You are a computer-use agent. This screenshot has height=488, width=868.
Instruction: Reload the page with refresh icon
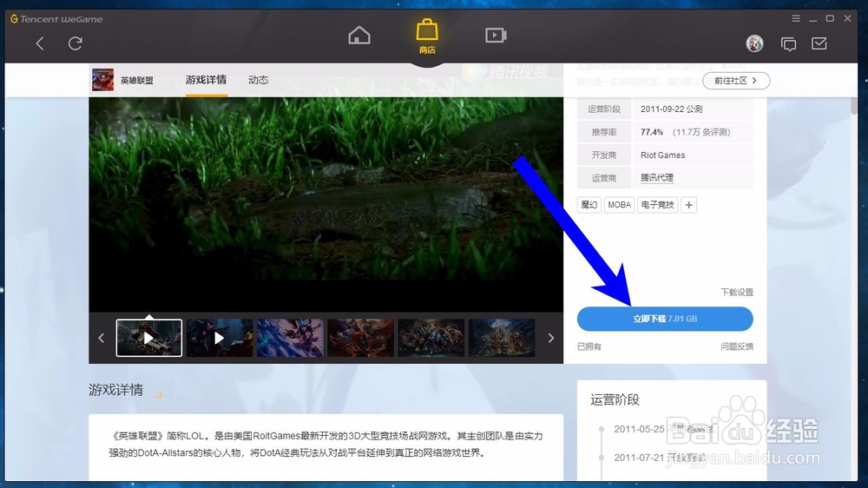pos(76,43)
